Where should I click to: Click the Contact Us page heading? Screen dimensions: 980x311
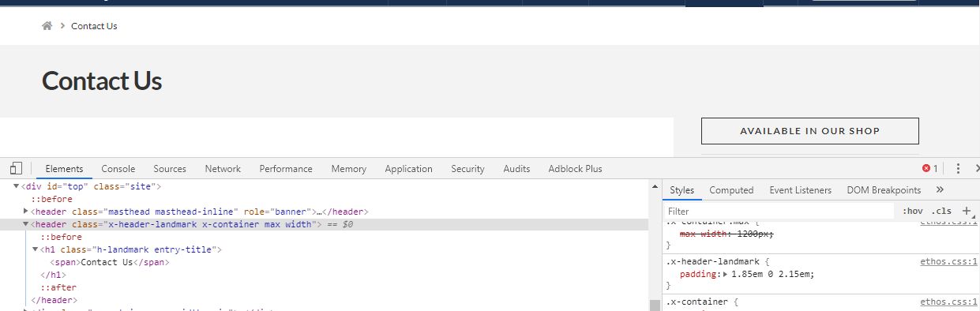(102, 81)
